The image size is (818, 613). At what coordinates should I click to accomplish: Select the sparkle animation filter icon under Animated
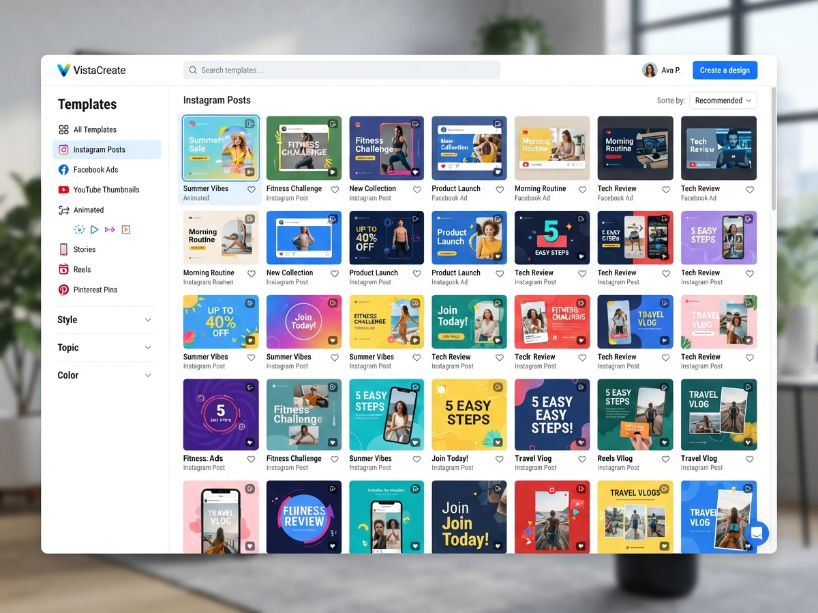click(79, 230)
